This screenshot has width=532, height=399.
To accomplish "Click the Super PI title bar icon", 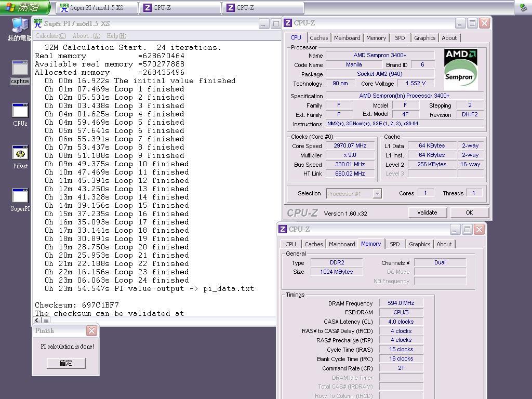I will click(37, 23).
